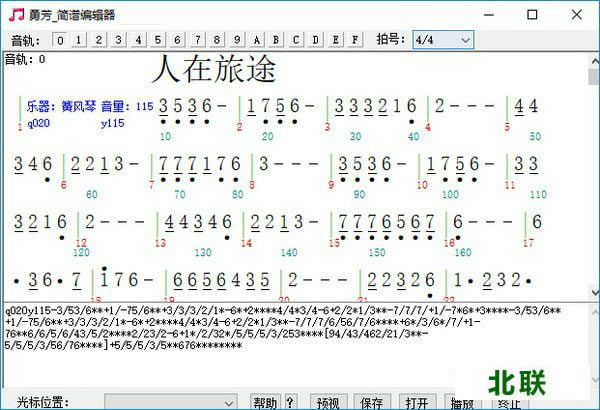Screen dimensions: 600x410
Task: Switch to track E
Action: [335, 40]
